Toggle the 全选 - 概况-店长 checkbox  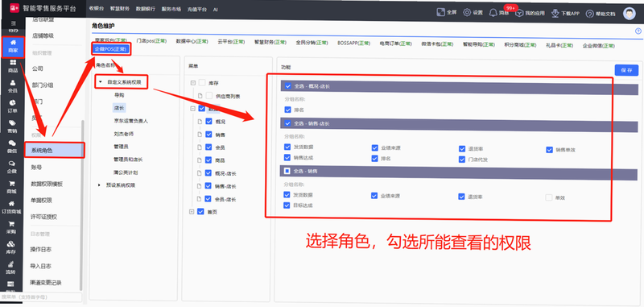click(x=288, y=86)
